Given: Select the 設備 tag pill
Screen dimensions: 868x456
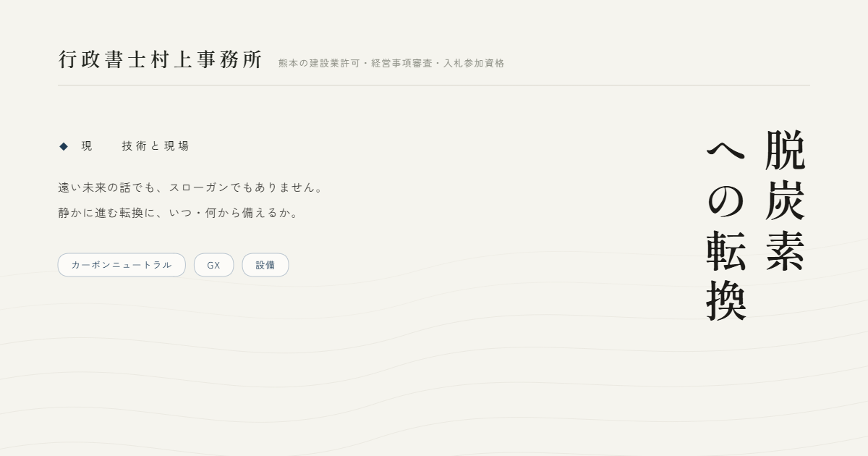Looking at the screenshot, I should 265,265.
